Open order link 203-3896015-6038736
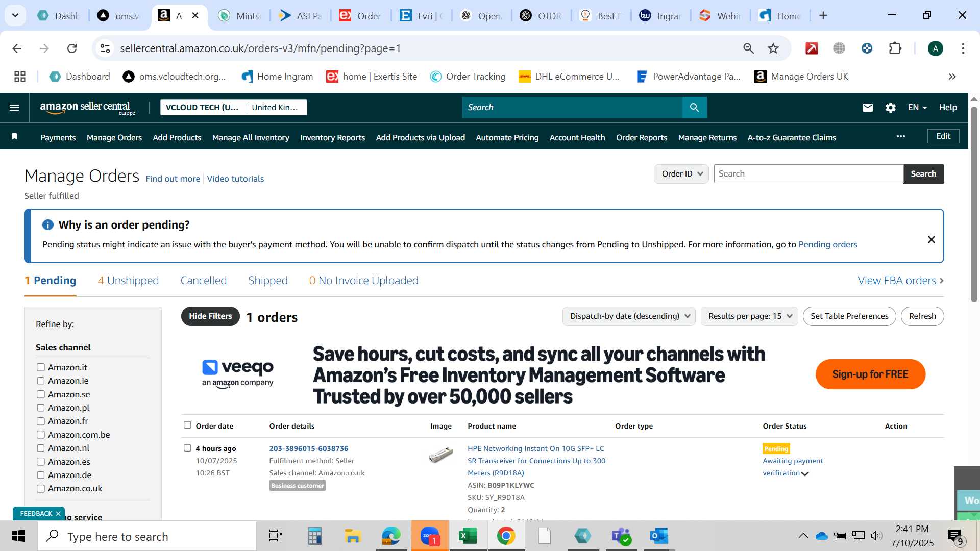This screenshot has height=551, width=980. click(309, 448)
